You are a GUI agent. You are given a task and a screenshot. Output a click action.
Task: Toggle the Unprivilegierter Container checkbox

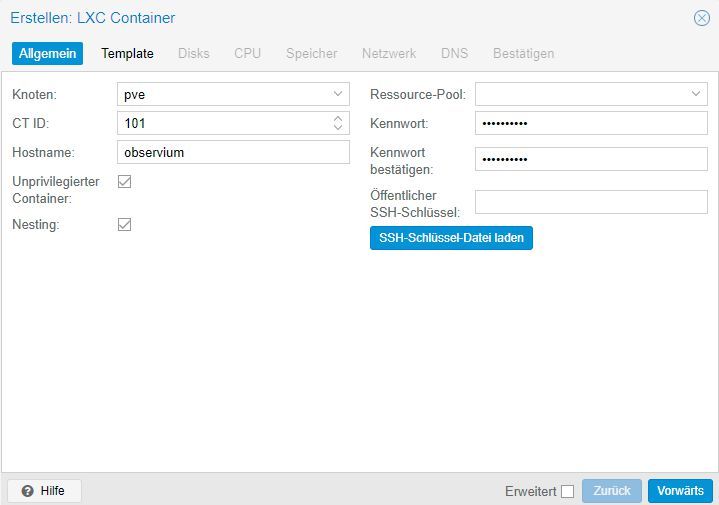coord(125,181)
